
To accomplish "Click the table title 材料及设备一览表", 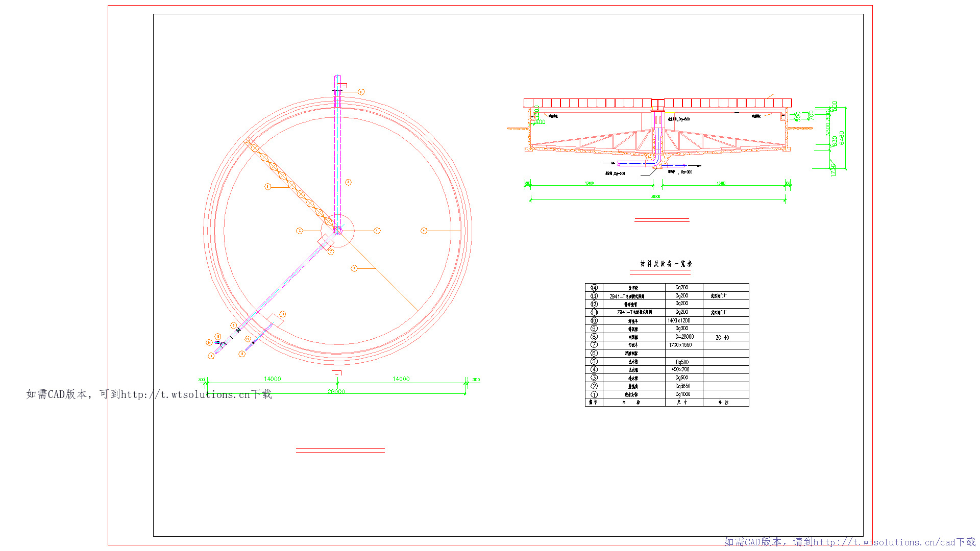I will 666,264.
